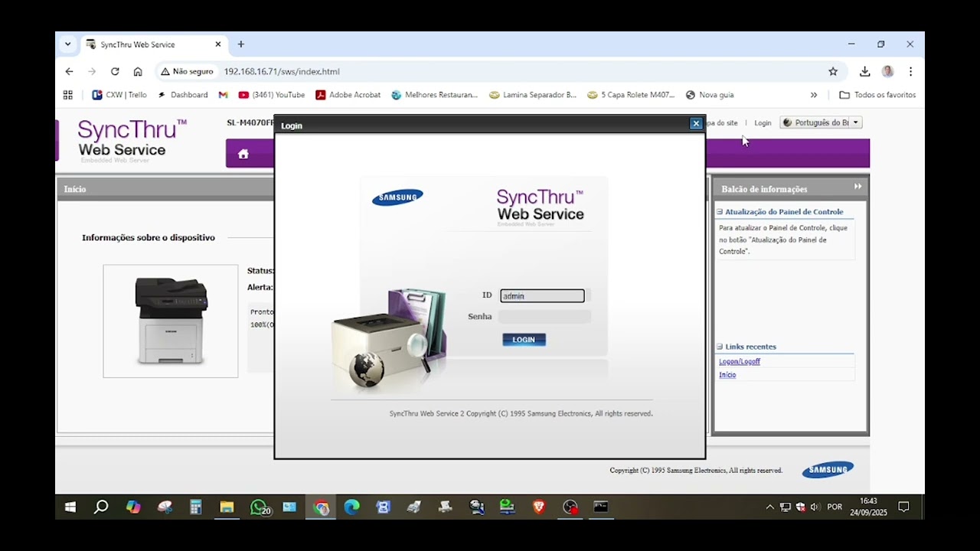Click the ID input field containing admin
This screenshot has height=551, width=980.
click(542, 296)
